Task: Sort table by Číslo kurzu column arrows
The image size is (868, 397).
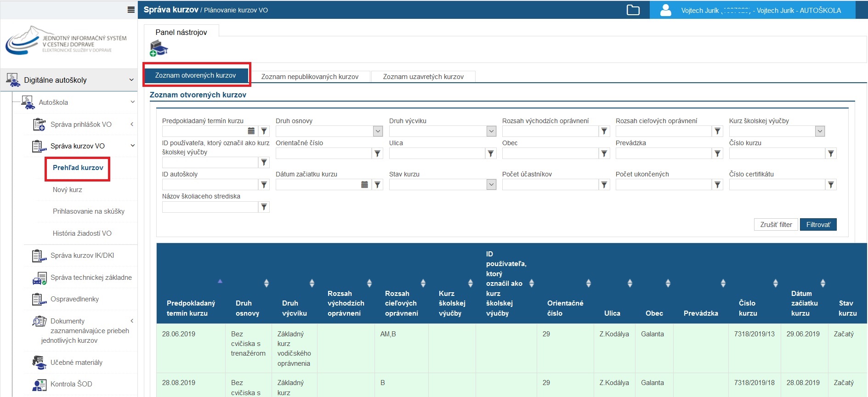Action: pyautogui.click(x=775, y=283)
